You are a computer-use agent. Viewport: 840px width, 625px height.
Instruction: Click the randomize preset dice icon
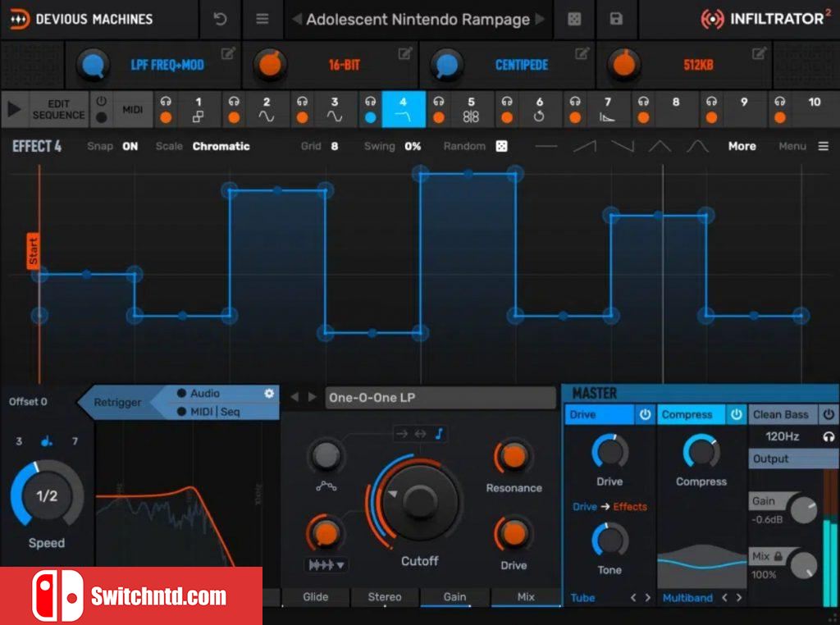[574, 20]
